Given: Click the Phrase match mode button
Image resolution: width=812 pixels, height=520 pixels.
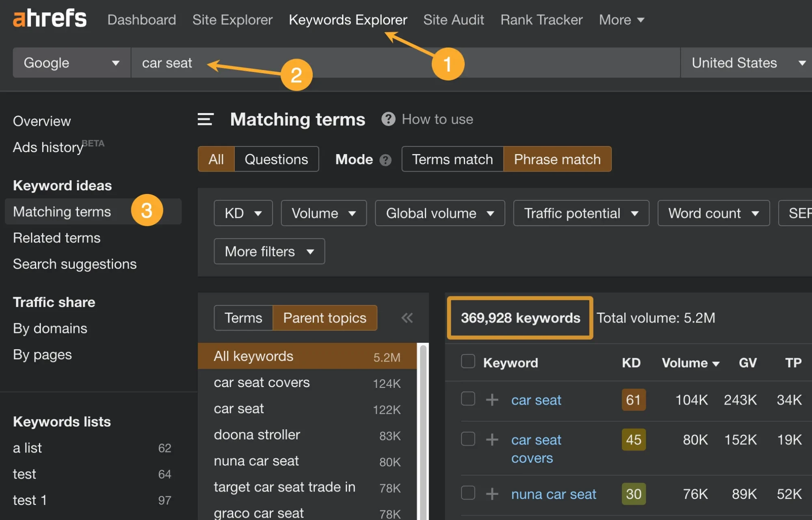Looking at the screenshot, I should (x=556, y=159).
